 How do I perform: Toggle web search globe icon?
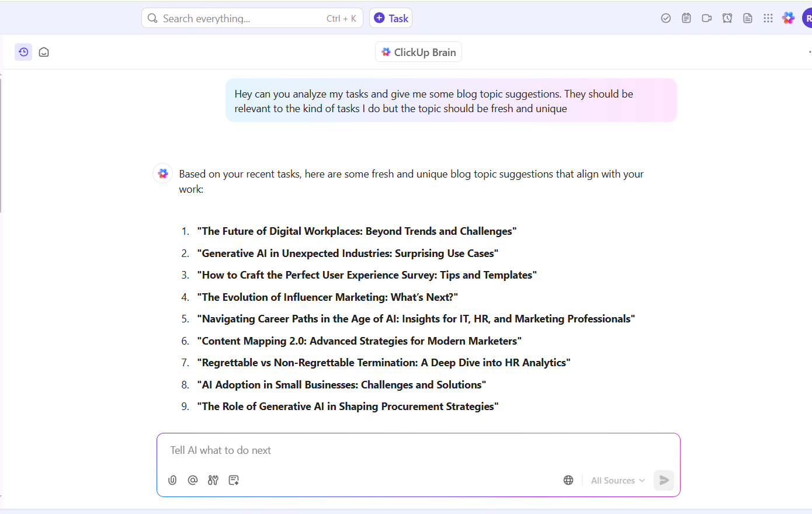coord(568,480)
